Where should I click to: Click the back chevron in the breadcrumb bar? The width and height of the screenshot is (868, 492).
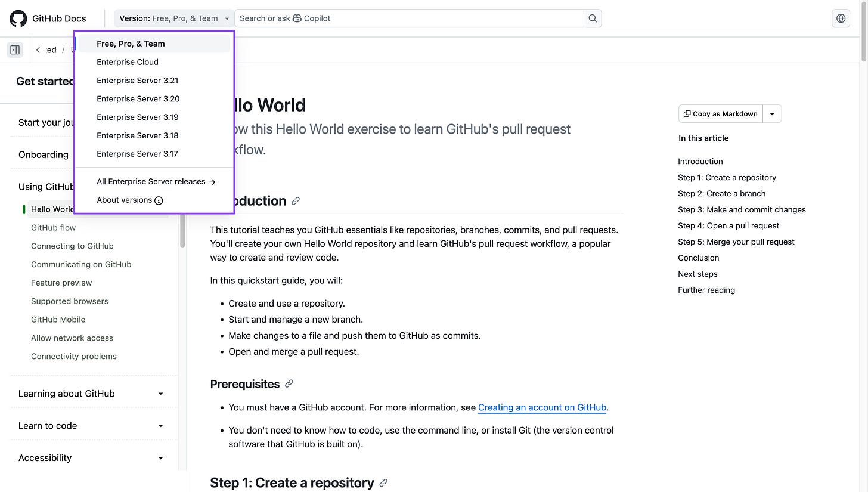coord(38,50)
